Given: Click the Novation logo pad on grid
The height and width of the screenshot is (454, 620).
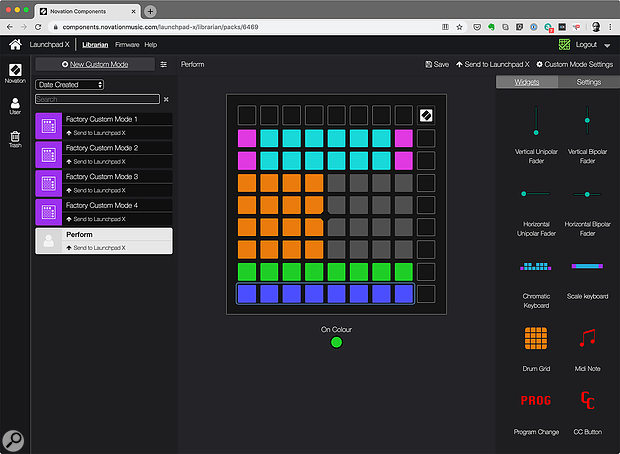Looking at the screenshot, I should [x=426, y=115].
